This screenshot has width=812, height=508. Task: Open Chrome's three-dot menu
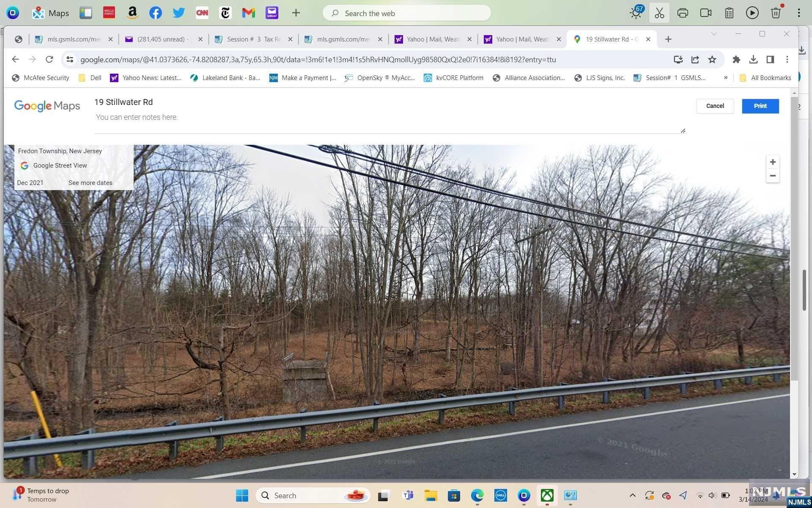pos(787,59)
